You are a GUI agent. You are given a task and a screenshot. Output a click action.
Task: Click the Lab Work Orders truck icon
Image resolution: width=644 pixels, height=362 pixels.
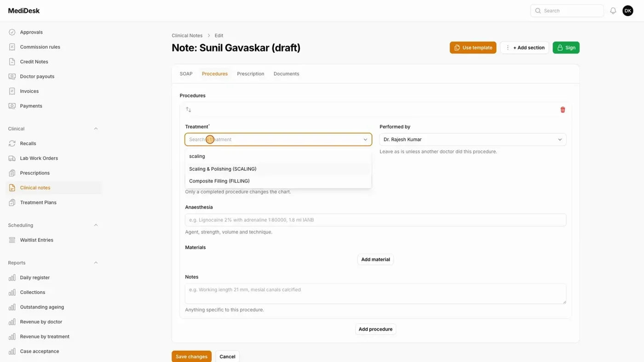[x=12, y=158]
